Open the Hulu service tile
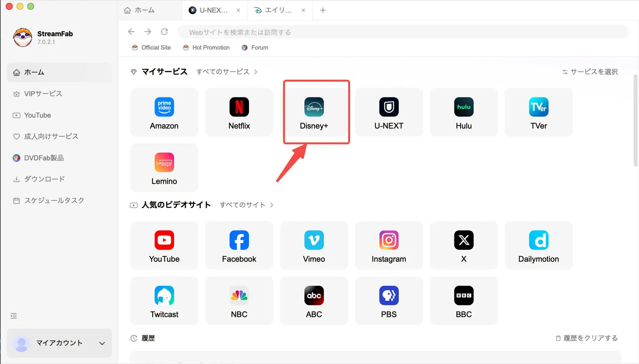 tap(464, 112)
